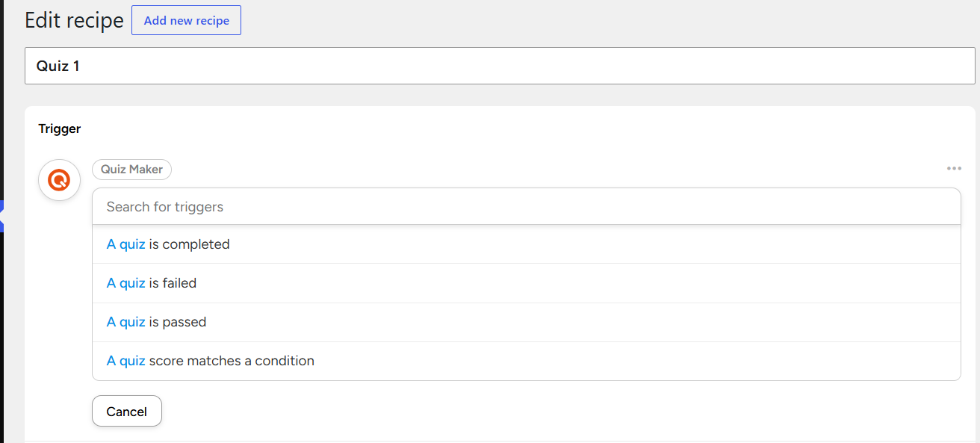Focus the Search for triggers field
The image size is (980, 443).
[x=526, y=206]
